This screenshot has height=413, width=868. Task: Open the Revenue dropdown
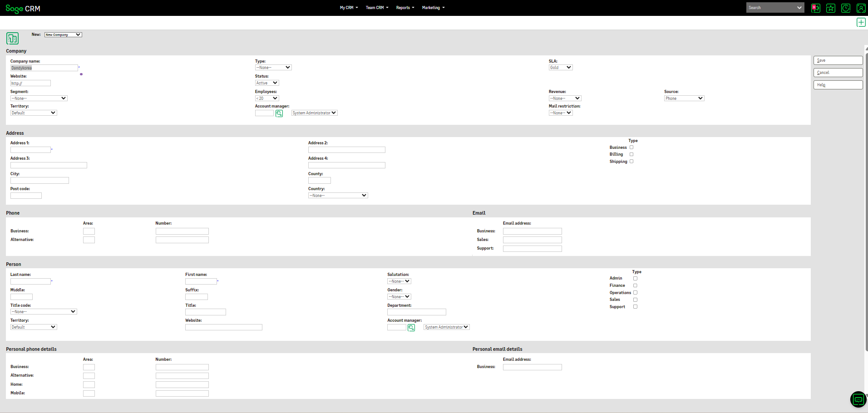click(565, 98)
